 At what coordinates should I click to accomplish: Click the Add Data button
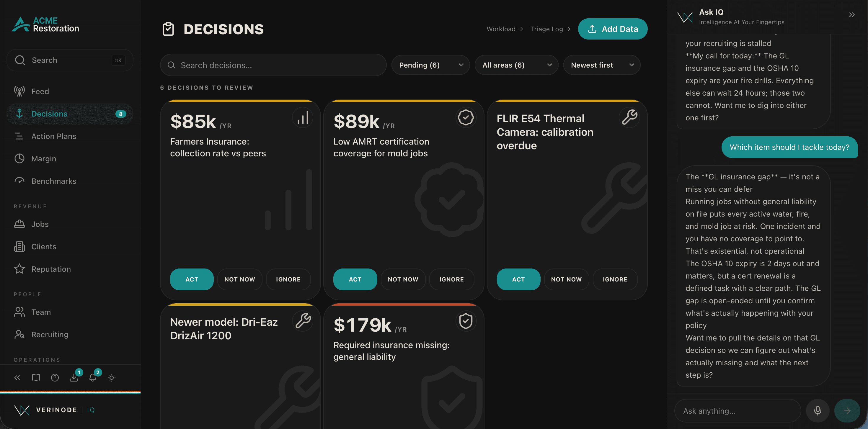coord(613,29)
